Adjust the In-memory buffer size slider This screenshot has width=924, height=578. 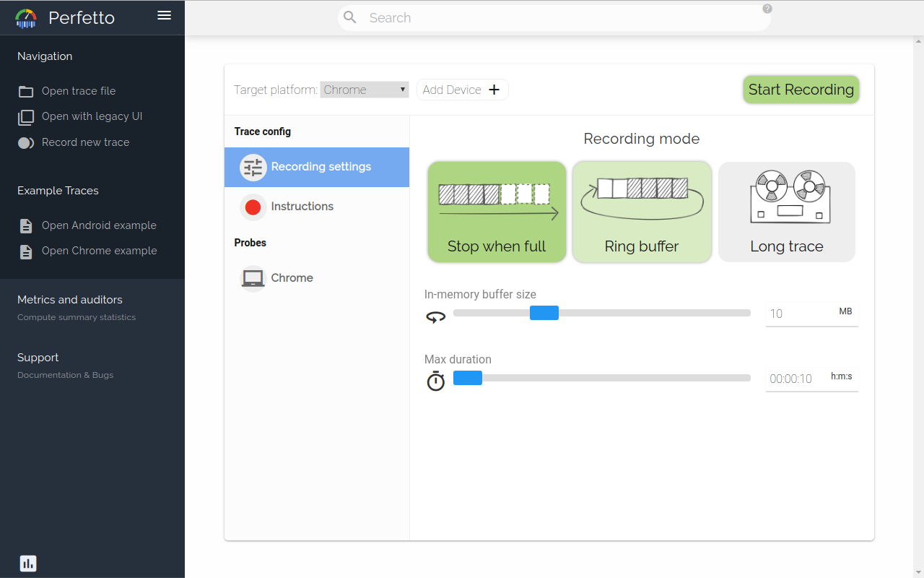coord(545,312)
